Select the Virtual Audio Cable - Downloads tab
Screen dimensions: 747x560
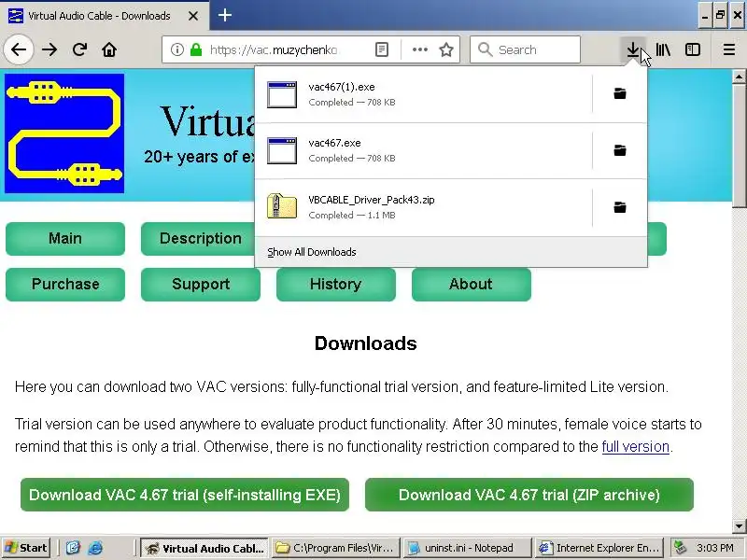point(105,16)
